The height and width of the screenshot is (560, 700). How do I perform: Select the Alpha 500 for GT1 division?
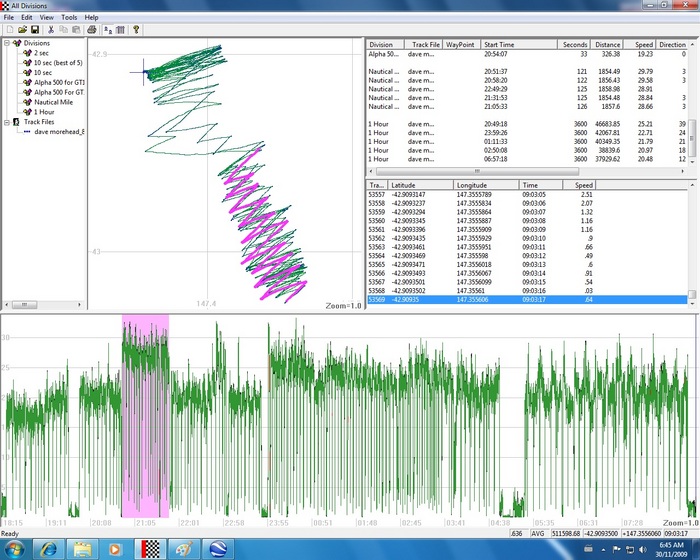(59, 82)
